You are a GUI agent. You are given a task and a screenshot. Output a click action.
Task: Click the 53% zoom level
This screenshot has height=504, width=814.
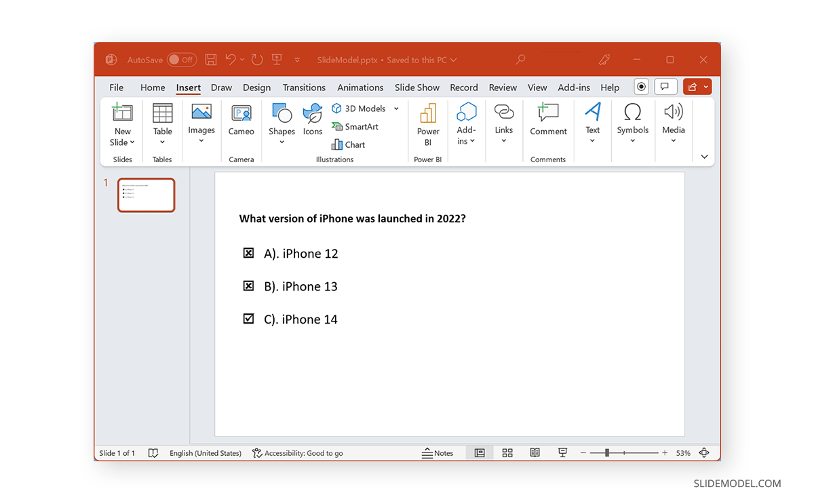[683, 453]
